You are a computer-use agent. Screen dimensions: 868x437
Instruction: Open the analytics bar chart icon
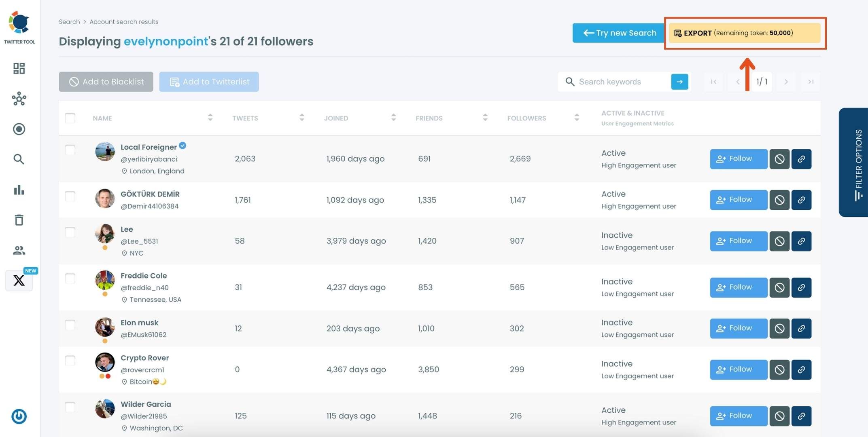click(19, 190)
